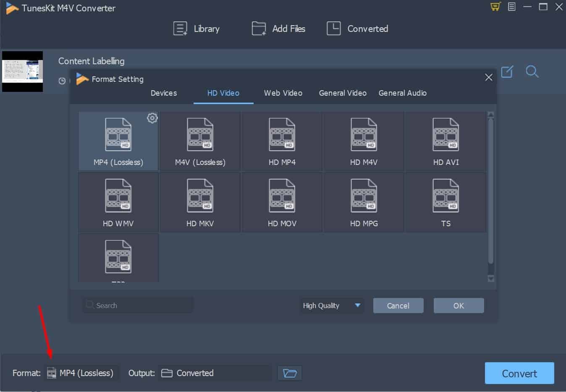Open the menu list icon in title bar

[x=511, y=7]
